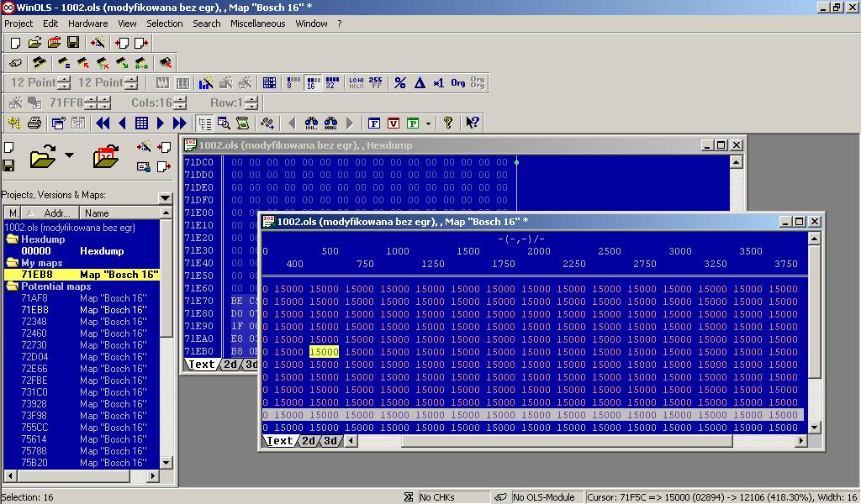Increase Cols value with up stepper
The width and height of the screenshot is (861, 504).
180,99
